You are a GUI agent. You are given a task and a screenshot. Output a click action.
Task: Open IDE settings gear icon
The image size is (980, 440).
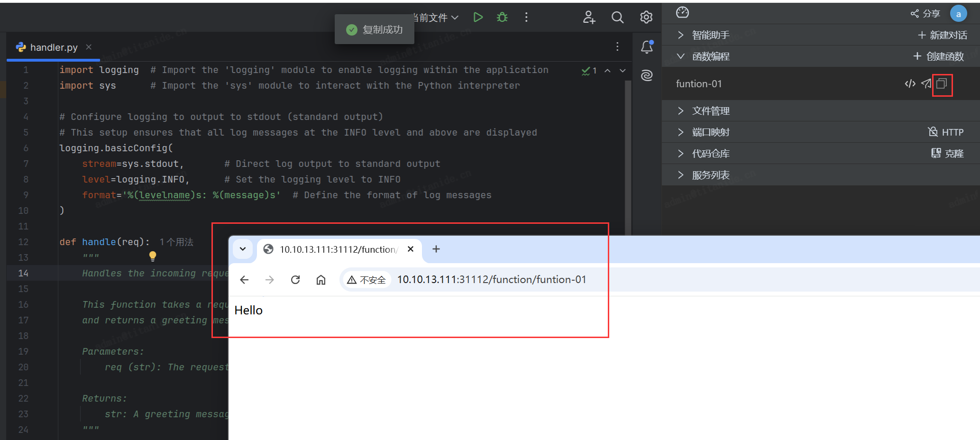646,18
